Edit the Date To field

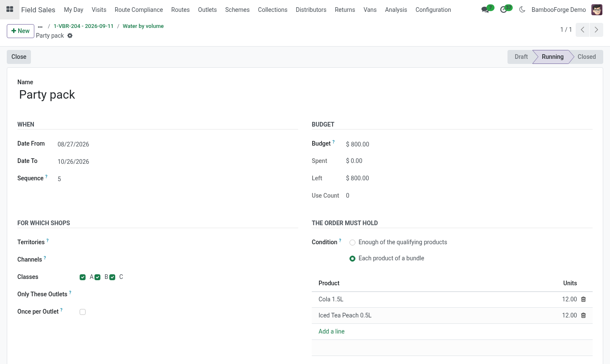(x=178, y=162)
